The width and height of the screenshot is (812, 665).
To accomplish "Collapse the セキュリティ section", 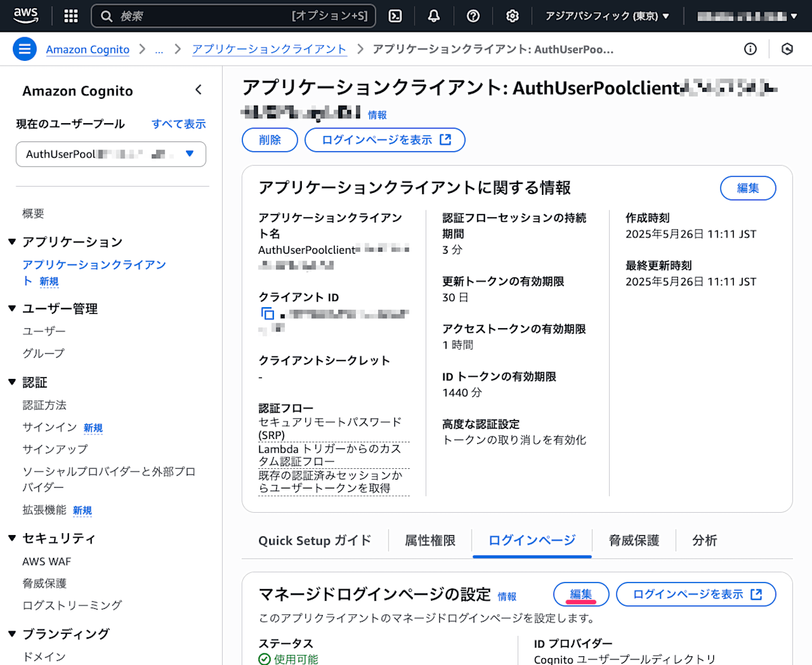I will pos(12,538).
